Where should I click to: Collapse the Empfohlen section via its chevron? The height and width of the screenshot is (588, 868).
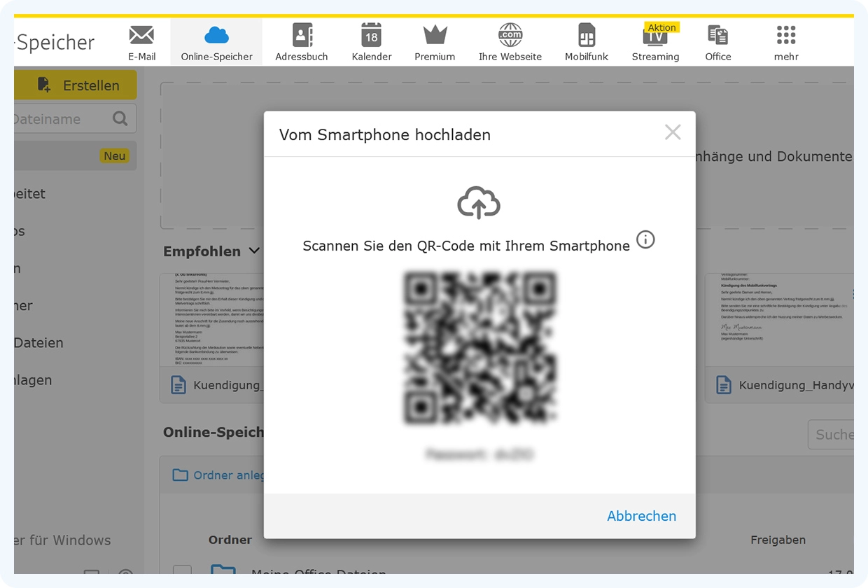pyautogui.click(x=253, y=251)
